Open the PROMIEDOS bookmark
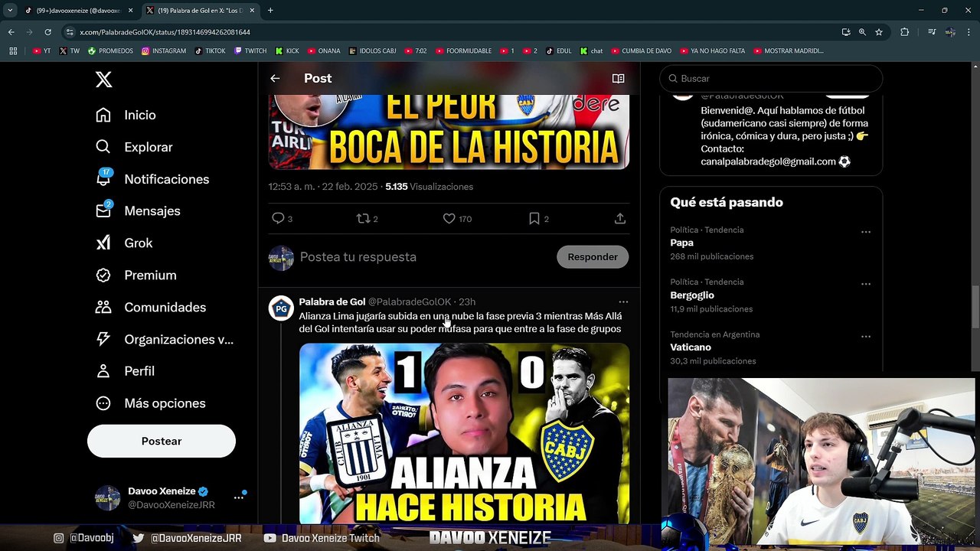980x551 pixels. coord(110,51)
